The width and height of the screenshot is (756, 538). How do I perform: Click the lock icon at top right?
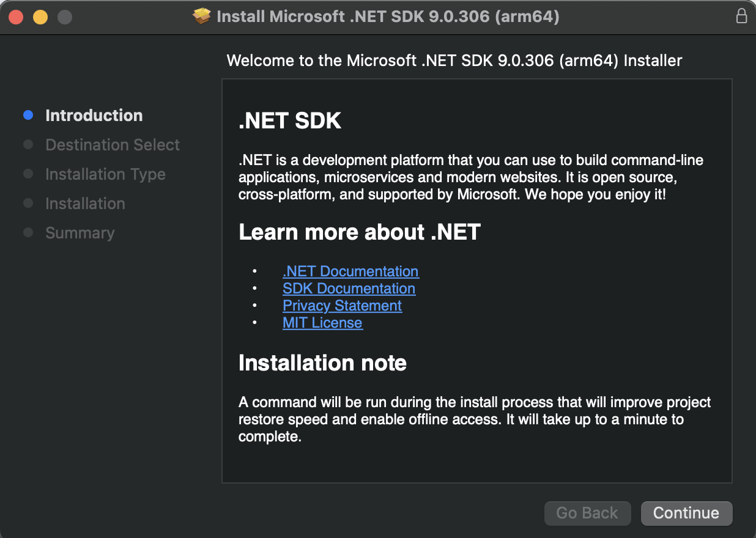click(741, 16)
